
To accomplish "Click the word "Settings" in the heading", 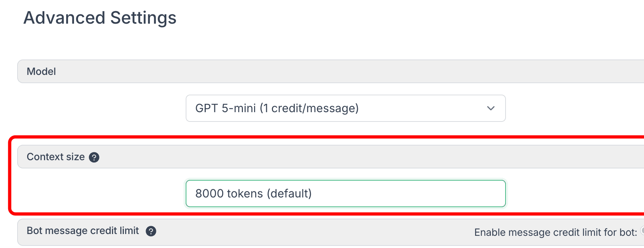I will point(143,18).
